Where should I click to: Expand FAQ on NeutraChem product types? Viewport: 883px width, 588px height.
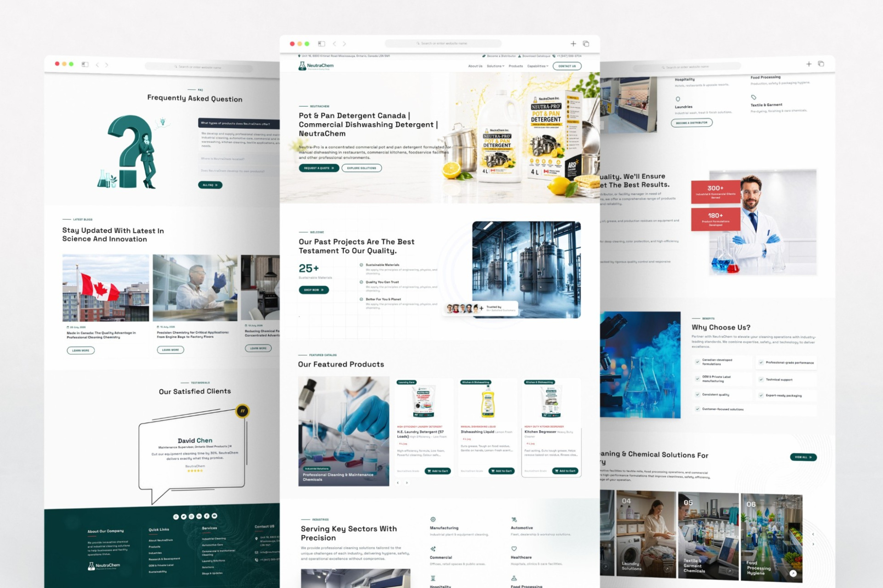(239, 123)
